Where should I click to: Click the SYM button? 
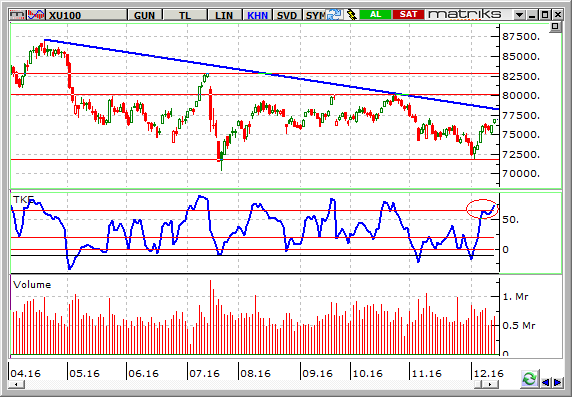(x=315, y=15)
